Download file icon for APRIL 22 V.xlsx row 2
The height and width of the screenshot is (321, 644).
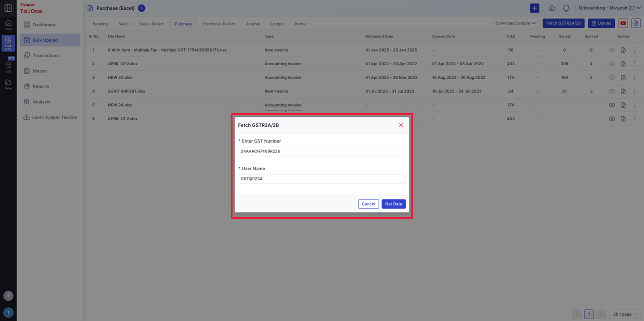623,64
